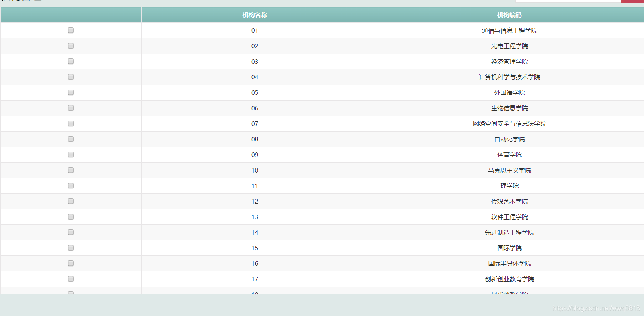Tick the checkbox for row 01
644x316 pixels.
[x=71, y=30]
